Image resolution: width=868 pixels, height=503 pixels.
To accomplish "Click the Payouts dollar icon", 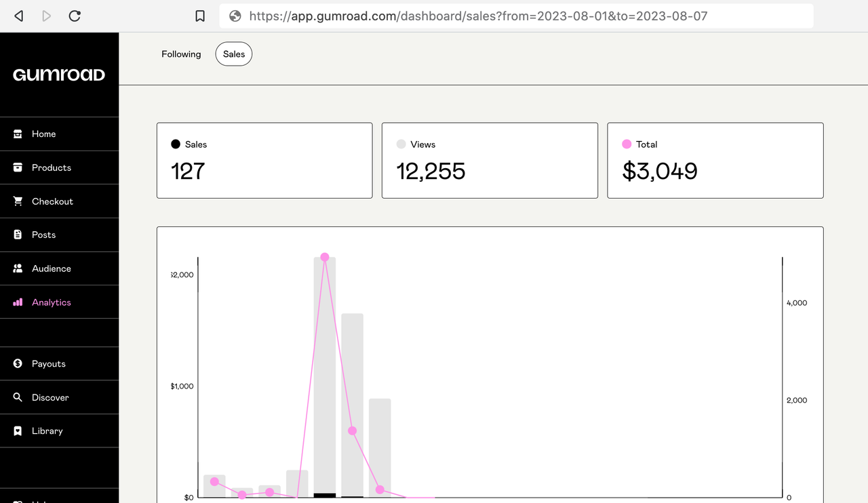I will tap(18, 364).
